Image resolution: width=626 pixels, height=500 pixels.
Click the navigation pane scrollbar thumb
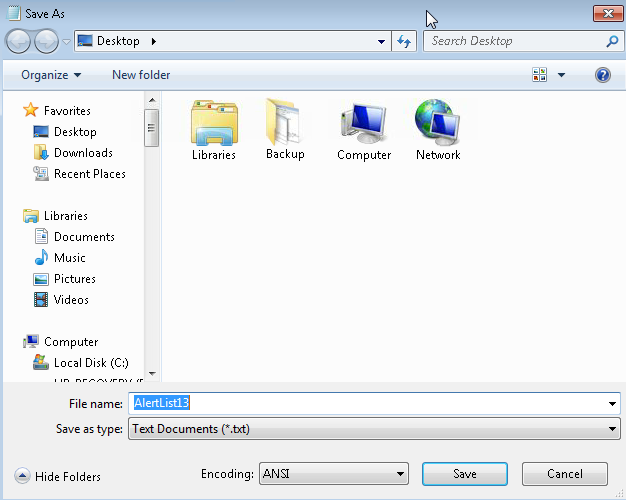click(x=152, y=128)
